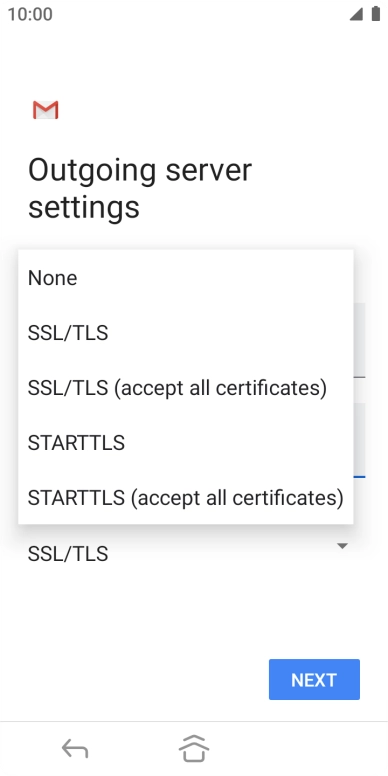Image resolution: width=388 pixels, height=776 pixels.
Task: Select STARTTLS (accept all certificates)
Action: pyautogui.click(x=186, y=497)
